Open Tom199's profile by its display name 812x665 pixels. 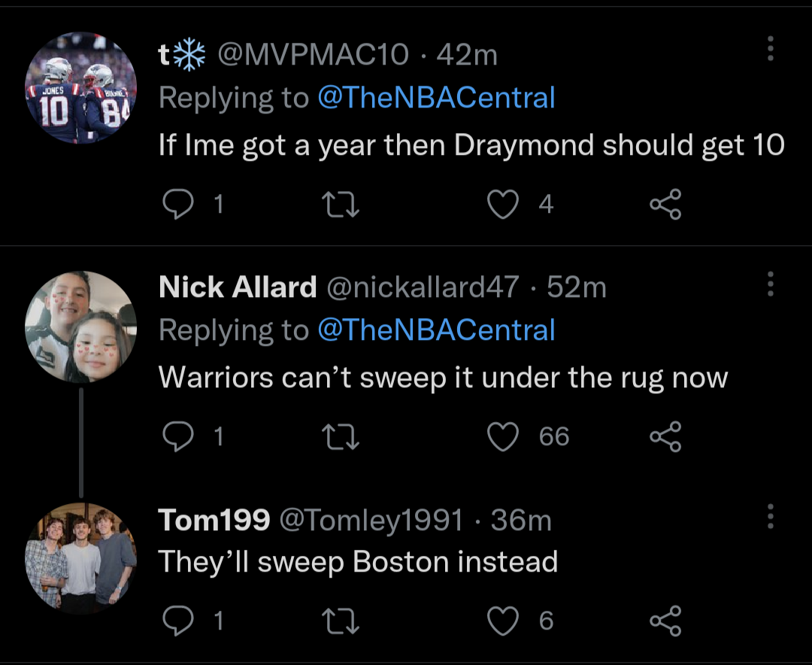214,520
